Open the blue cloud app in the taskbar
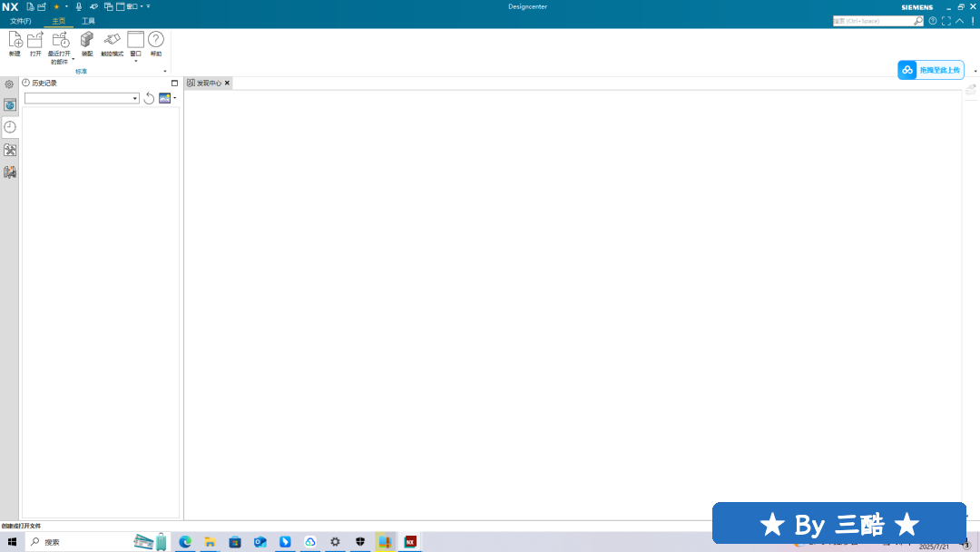This screenshot has width=980, height=552. (310, 542)
